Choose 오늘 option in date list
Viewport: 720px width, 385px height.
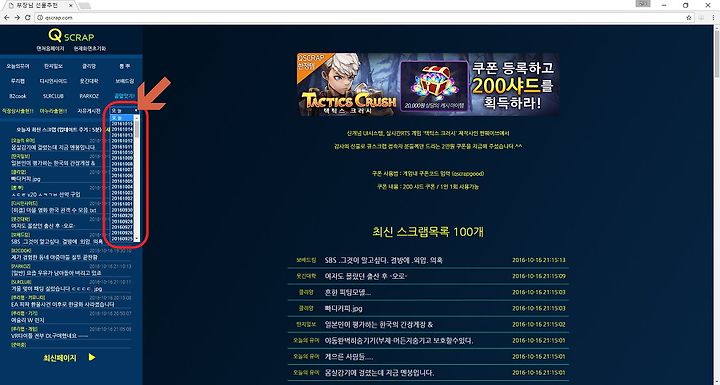pyautogui.click(x=122, y=118)
